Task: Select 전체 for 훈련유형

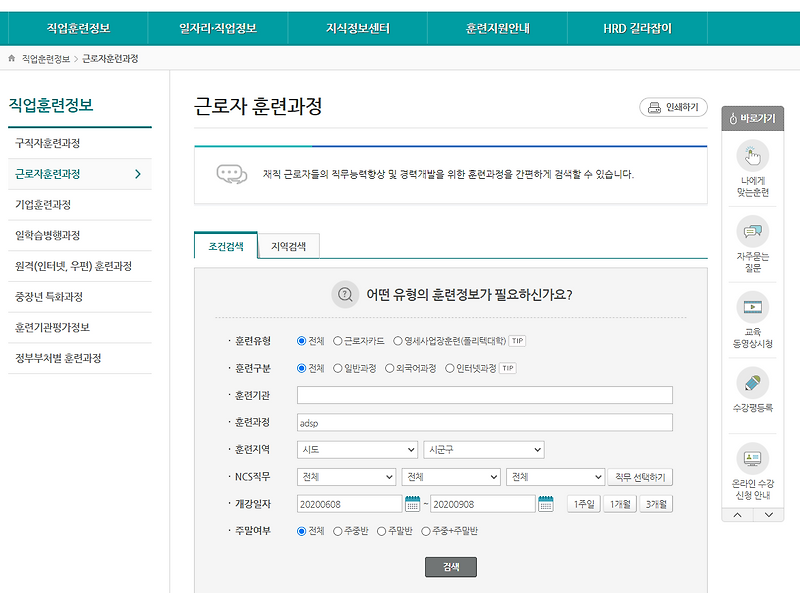Action: (x=302, y=341)
